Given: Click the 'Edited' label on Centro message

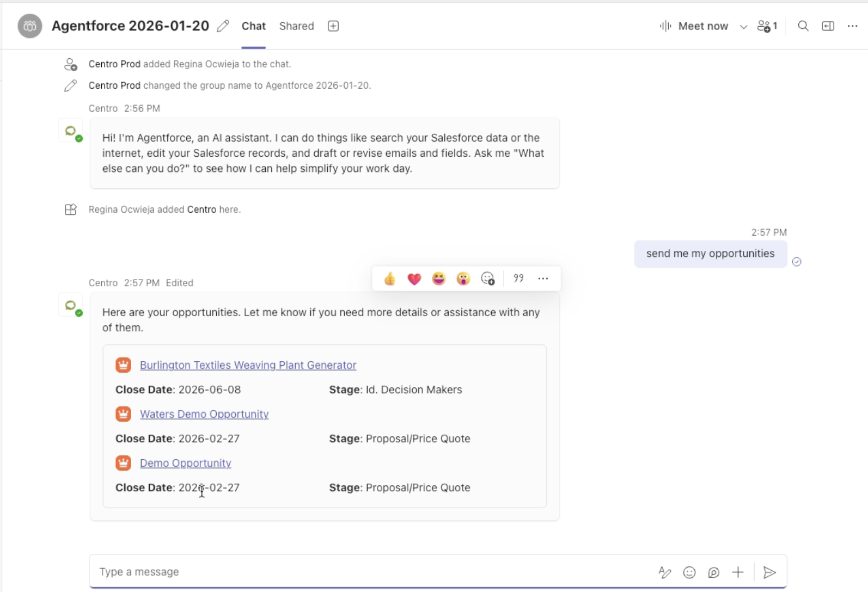Looking at the screenshot, I should tap(180, 283).
